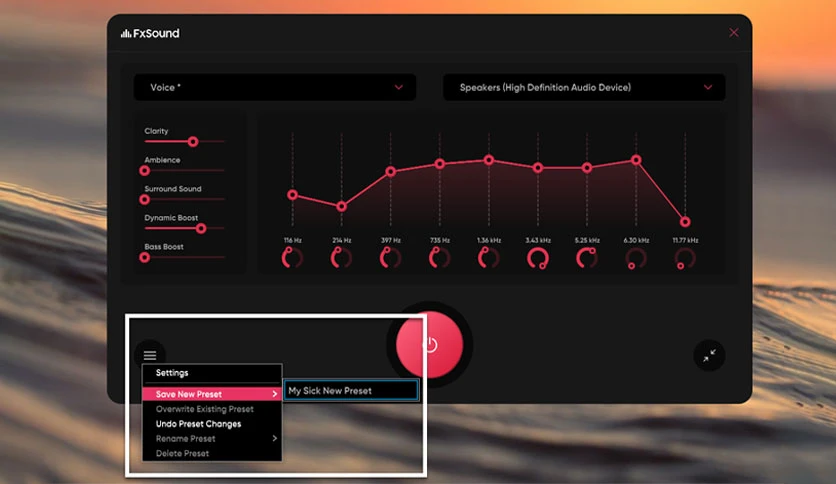Click the chevron on the Speakers device box

pyautogui.click(x=708, y=87)
